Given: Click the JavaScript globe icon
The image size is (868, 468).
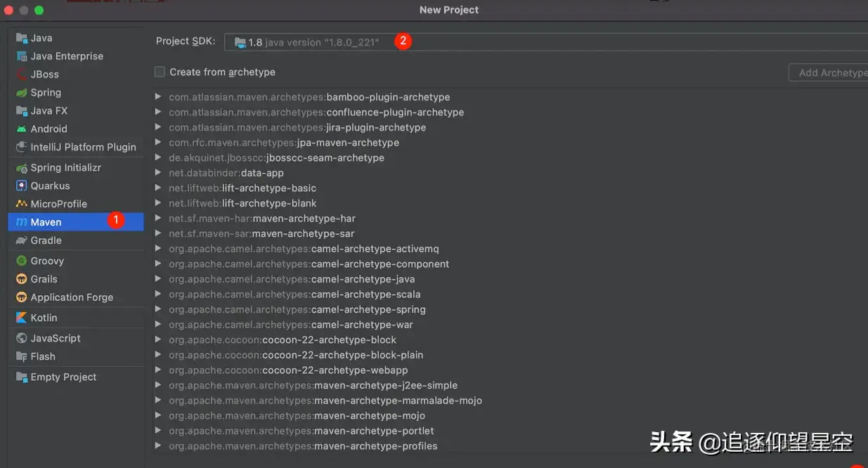Looking at the screenshot, I should pyautogui.click(x=22, y=339).
